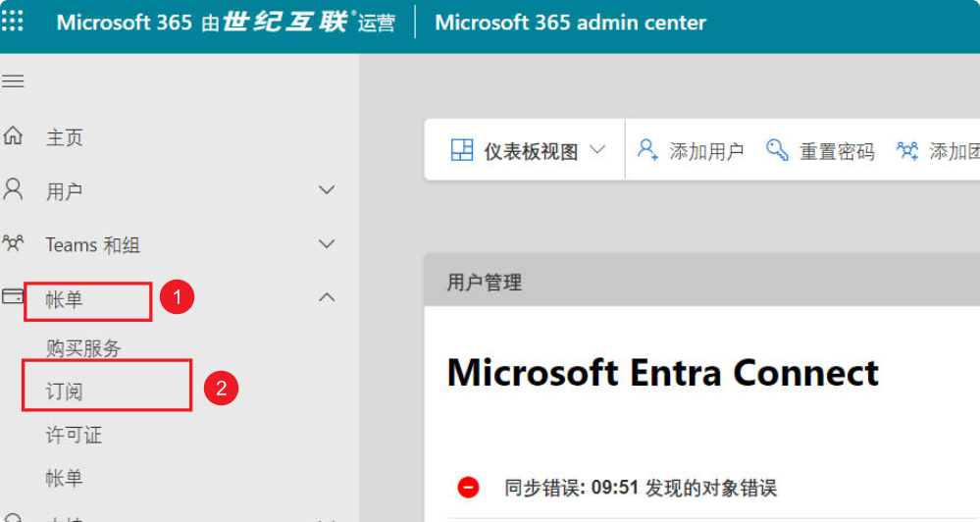Go to 主页 in the sidebar
Screen dimensions: 980x522
tap(65, 137)
